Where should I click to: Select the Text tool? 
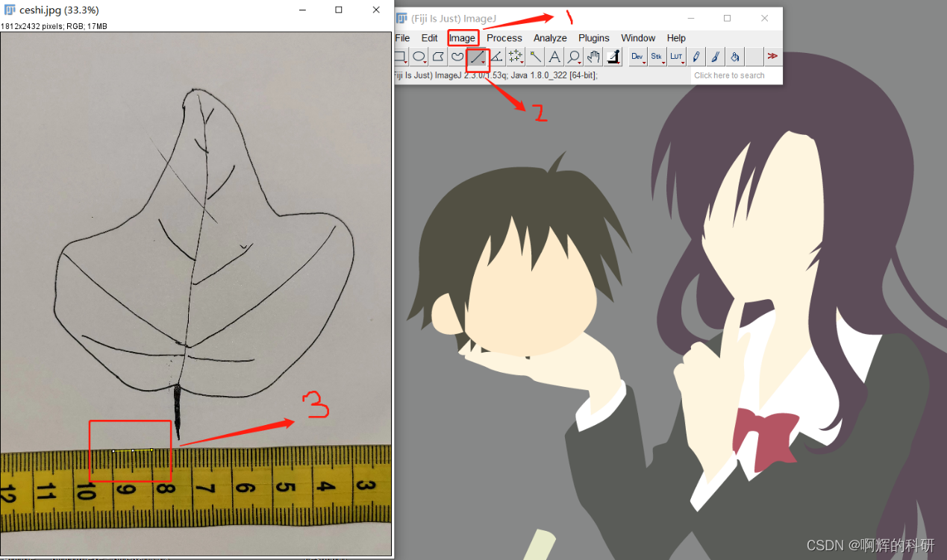click(554, 57)
